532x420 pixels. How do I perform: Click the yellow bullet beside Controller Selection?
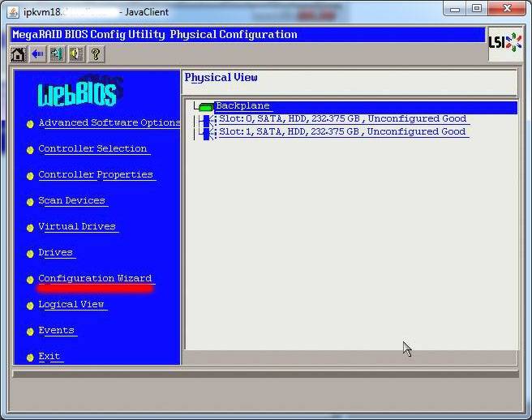click(x=30, y=150)
